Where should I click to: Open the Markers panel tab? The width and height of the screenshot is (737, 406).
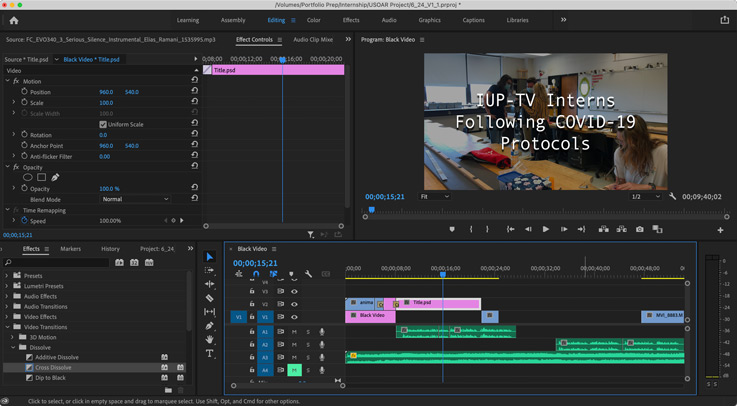[x=71, y=249]
